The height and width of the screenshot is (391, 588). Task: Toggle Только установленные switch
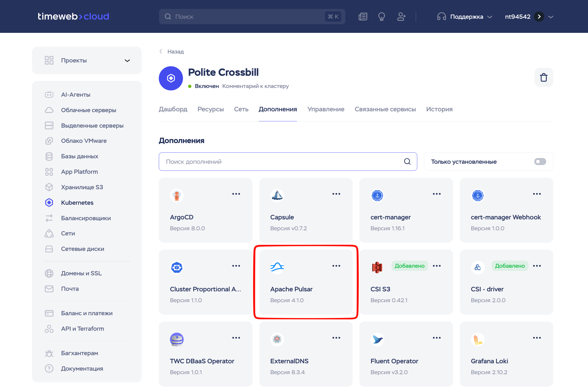540,162
